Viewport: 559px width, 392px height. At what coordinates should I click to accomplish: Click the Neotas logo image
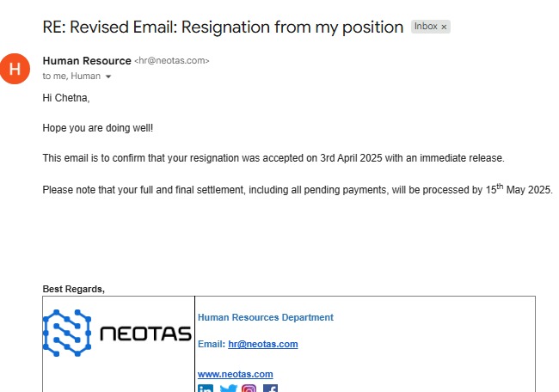tap(118, 333)
